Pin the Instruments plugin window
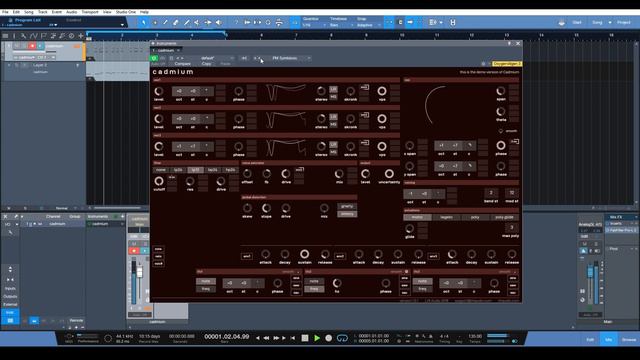 pyautogui.click(x=509, y=43)
